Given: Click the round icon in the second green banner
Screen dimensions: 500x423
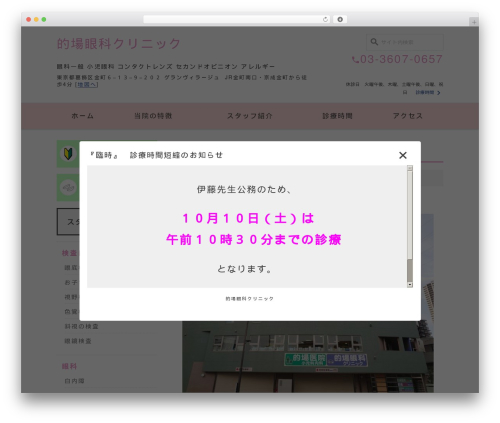Looking at the screenshot, I should (x=68, y=188).
